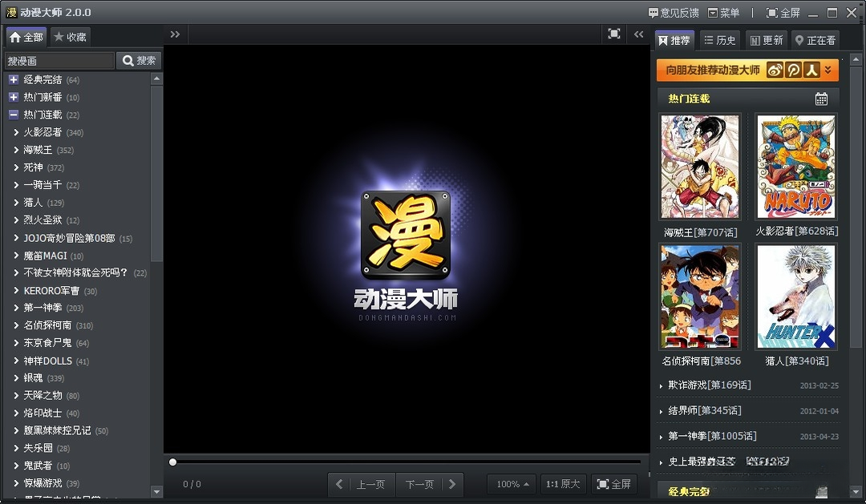Image resolution: width=866 pixels, height=504 pixels.
Task: Select 天降之物 in the list
Action: pyautogui.click(x=42, y=395)
